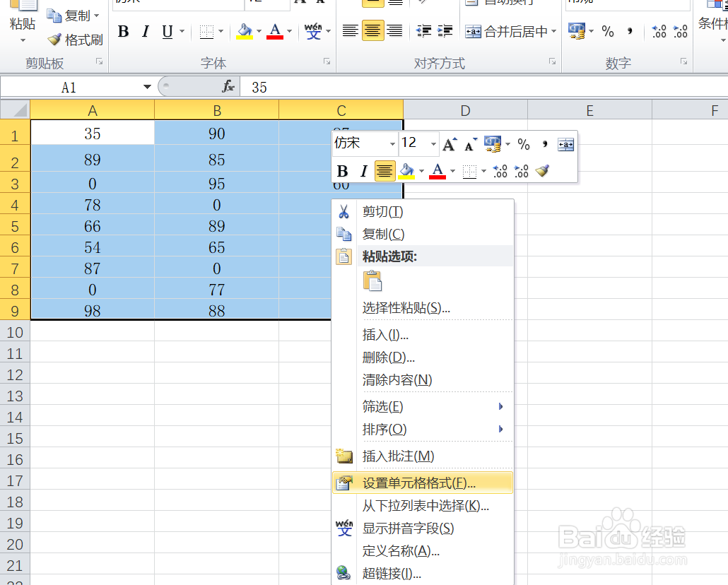Choose 剪切(T) in context menu
The height and width of the screenshot is (585, 728).
coord(423,212)
